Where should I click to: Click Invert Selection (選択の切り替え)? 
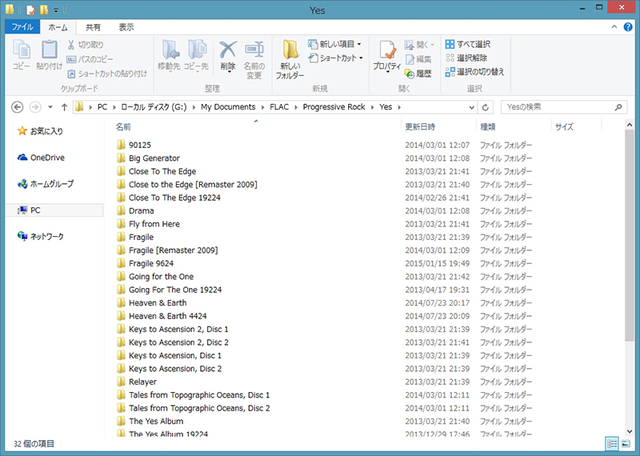pos(480,72)
